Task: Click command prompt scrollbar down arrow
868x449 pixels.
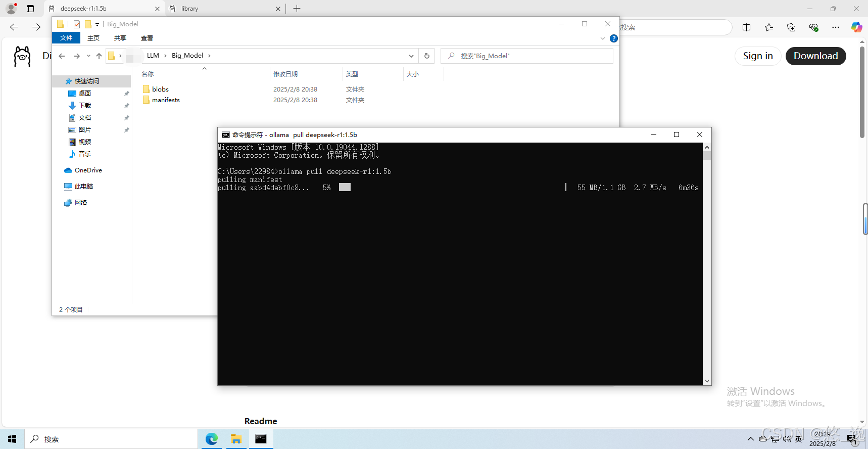Action: [707, 381]
